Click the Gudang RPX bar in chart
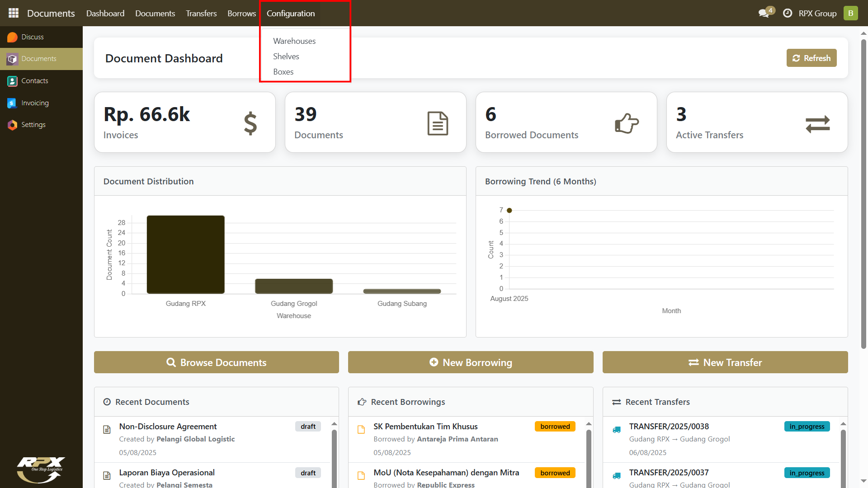The width and height of the screenshot is (868, 488). pyautogui.click(x=186, y=254)
